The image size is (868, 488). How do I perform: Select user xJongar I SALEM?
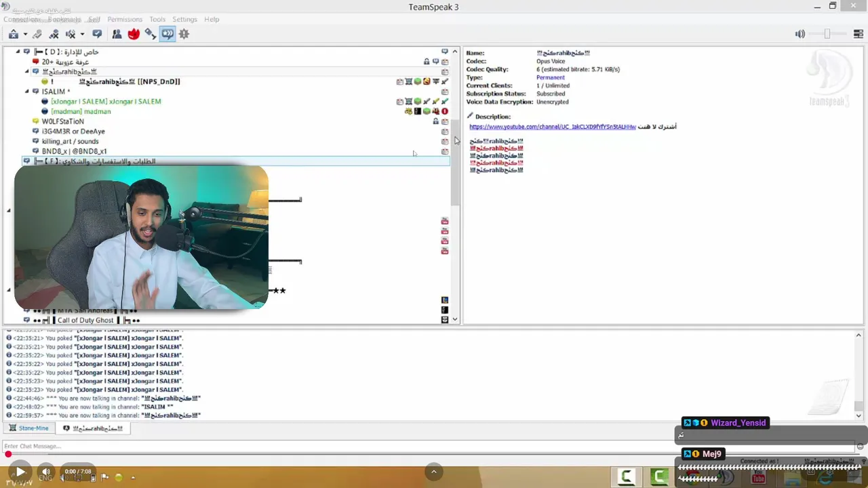pyautogui.click(x=106, y=101)
